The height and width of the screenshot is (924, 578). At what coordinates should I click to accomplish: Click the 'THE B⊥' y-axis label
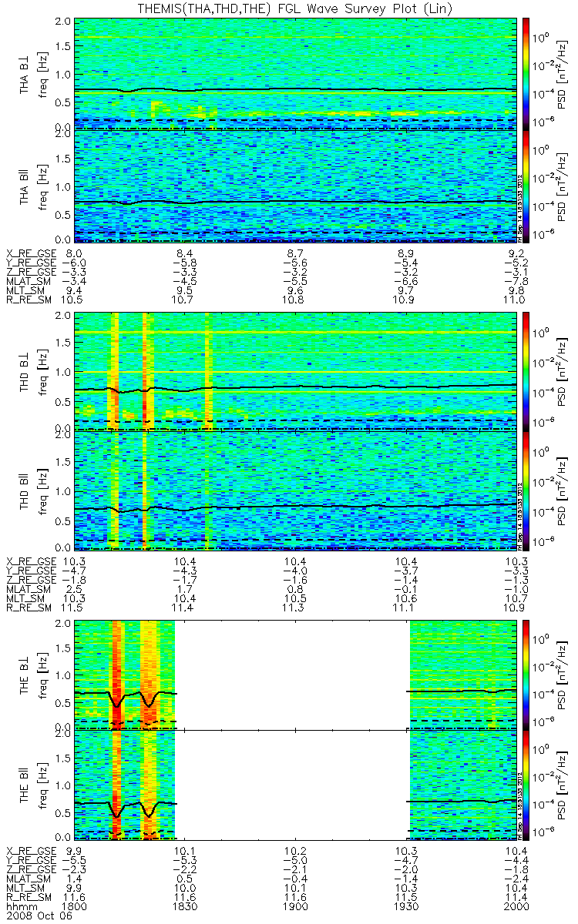pos(24,675)
